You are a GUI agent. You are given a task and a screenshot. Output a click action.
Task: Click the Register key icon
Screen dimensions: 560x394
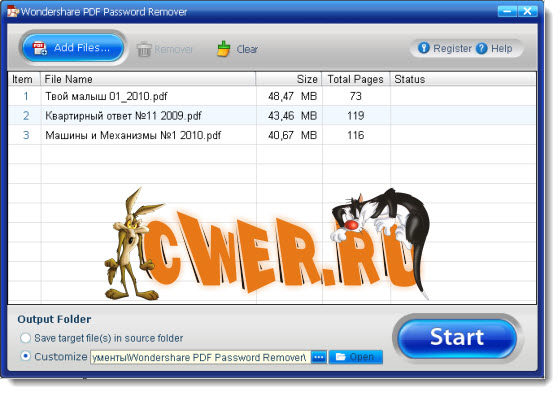pos(424,48)
